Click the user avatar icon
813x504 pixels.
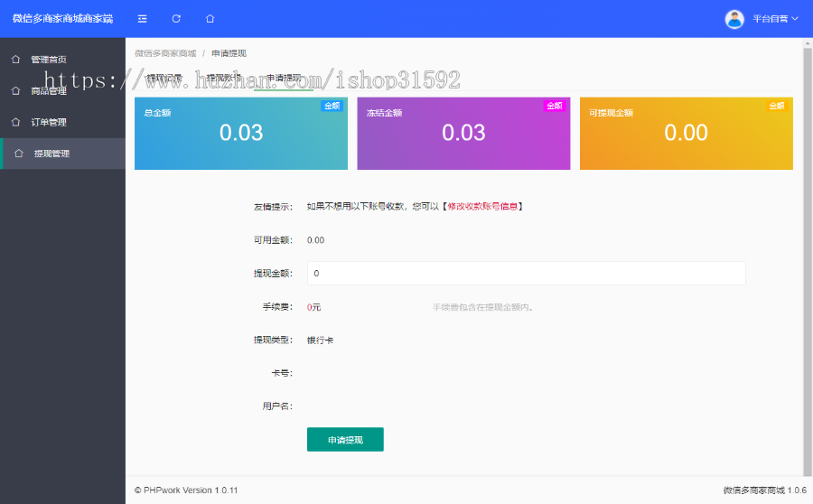coord(735,18)
